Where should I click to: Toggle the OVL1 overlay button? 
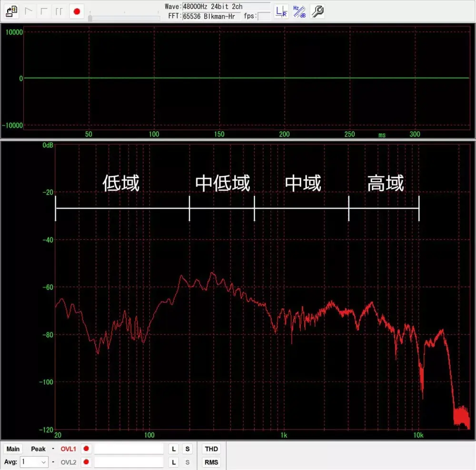coord(68,449)
